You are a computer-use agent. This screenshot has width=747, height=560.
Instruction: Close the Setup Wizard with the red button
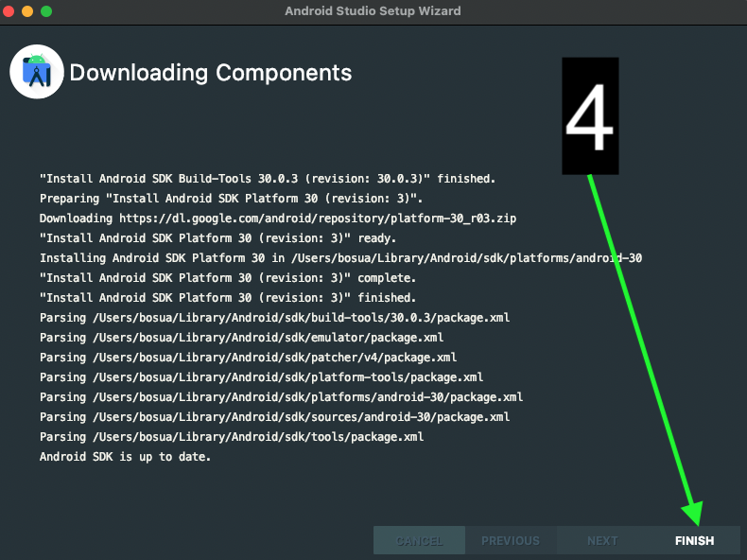[10, 11]
